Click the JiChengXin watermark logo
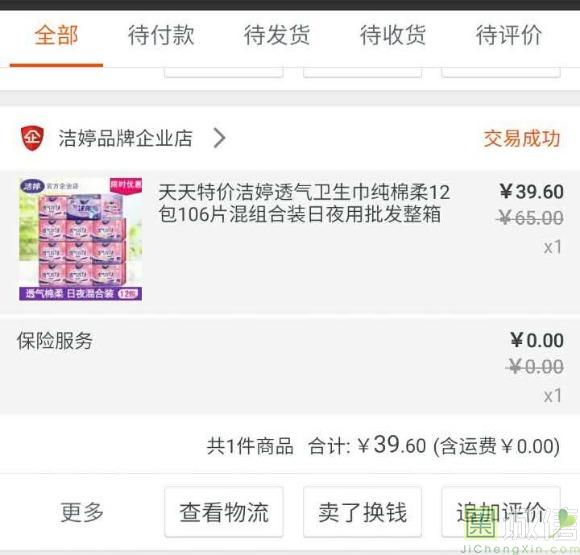 pyautogui.click(x=521, y=528)
